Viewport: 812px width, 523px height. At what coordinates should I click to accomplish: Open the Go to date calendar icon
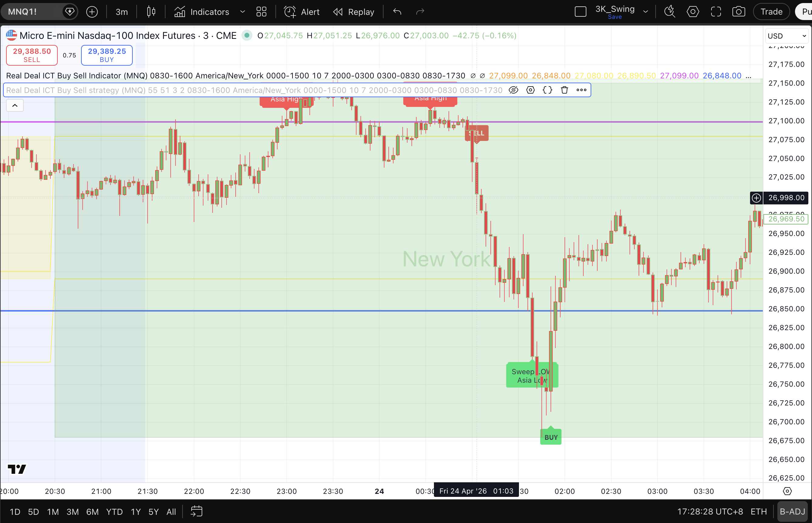(x=196, y=511)
